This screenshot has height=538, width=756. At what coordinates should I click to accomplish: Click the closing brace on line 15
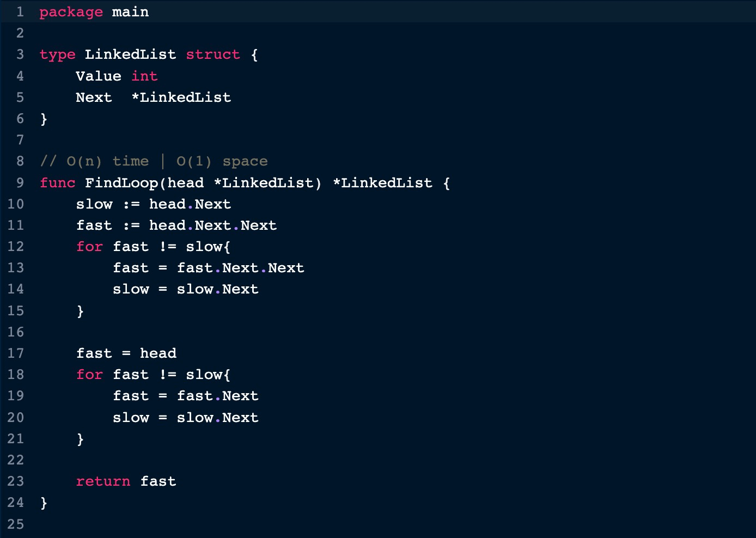[80, 311]
